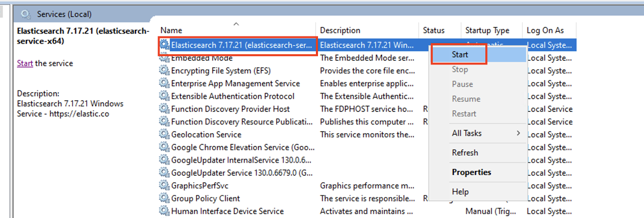Click the Services (Local) header icon
644x218 pixels.
click(26, 14)
